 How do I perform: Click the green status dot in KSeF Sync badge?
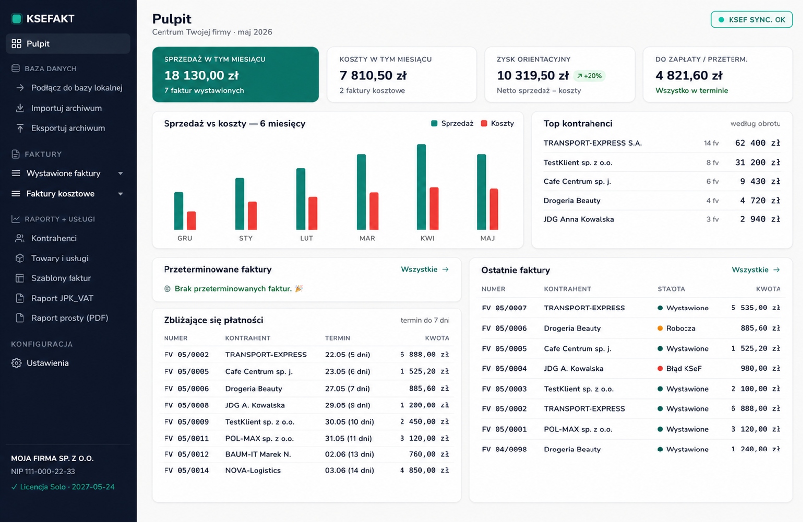pyautogui.click(x=721, y=20)
